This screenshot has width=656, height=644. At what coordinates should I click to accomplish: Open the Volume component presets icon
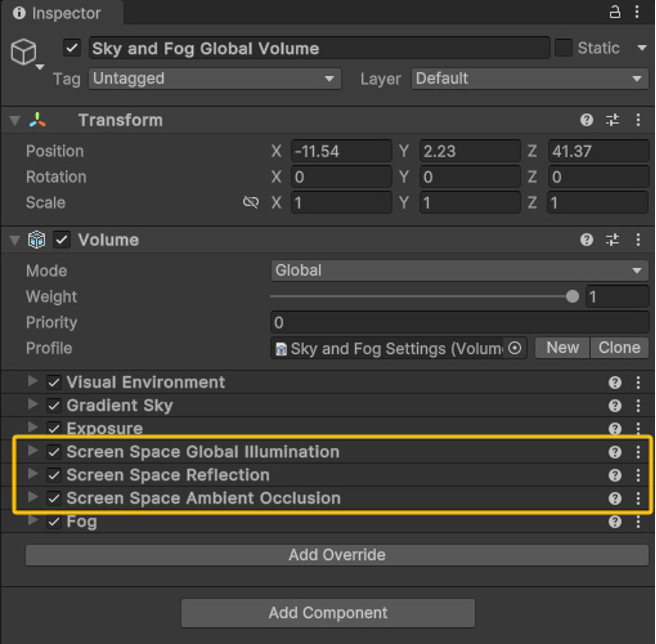pos(612,240)
